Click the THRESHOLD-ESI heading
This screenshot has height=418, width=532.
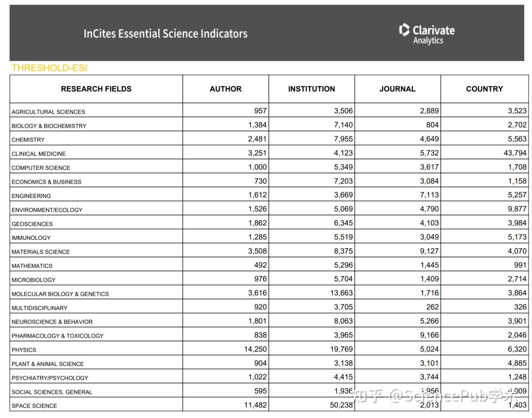49,68
